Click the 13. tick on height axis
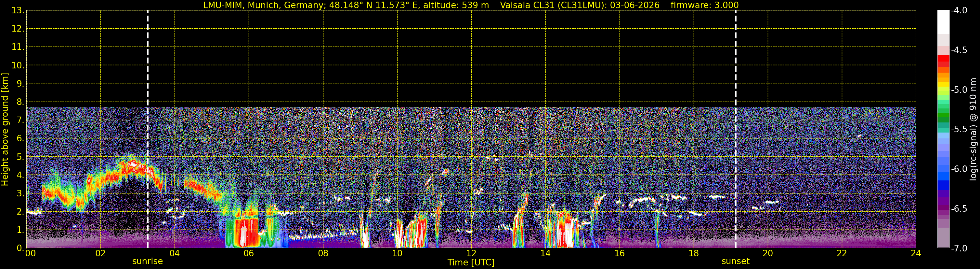Image resolution: width=980 pixels, height=269 pixels. (x=18, y=11)
